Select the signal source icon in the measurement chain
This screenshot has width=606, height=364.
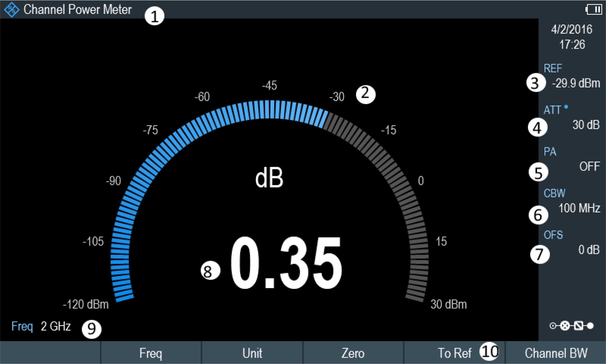(x=552, y=326)
